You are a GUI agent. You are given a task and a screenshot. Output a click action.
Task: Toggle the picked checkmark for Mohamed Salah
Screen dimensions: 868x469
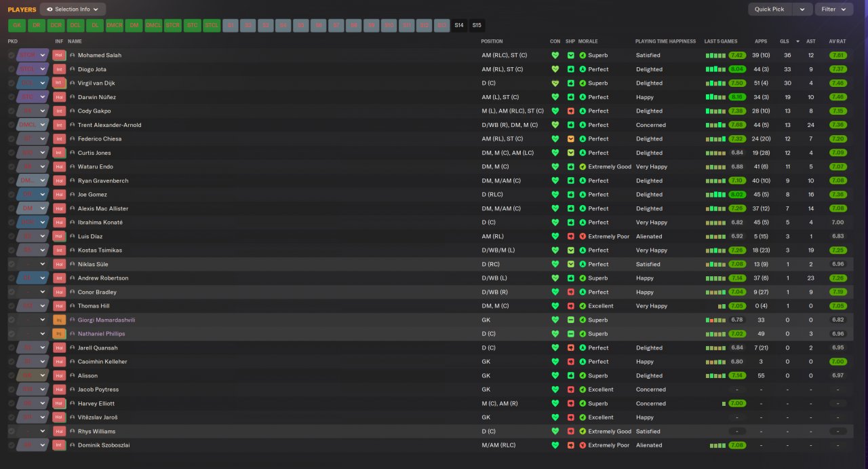(12, 55)
